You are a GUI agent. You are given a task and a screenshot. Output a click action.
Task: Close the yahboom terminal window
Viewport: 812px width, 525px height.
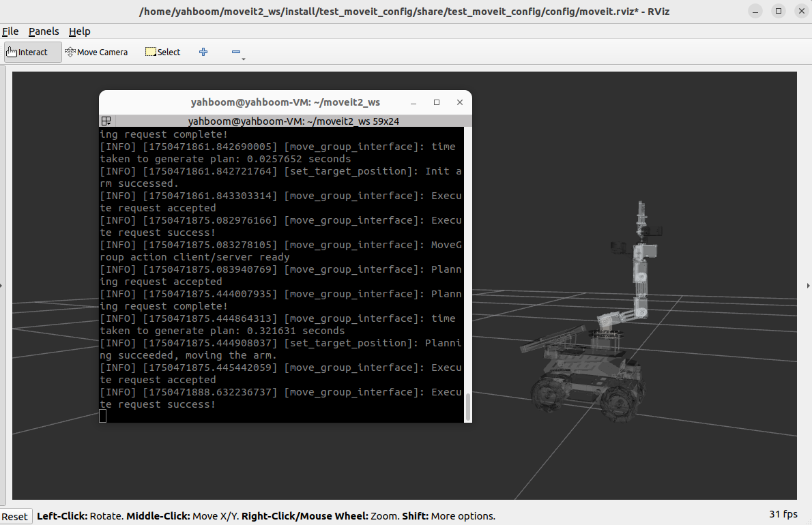[460, 102]
